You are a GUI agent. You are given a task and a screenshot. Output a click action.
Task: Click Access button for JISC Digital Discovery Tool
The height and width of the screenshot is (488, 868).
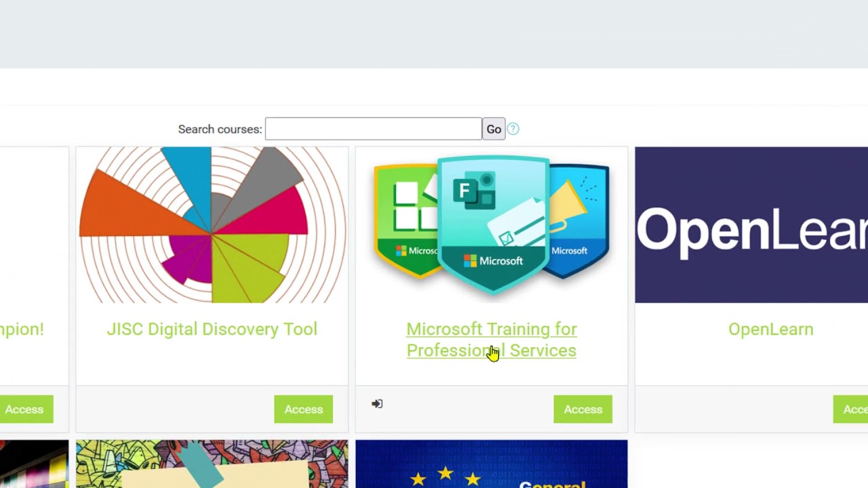pyautogui.click(x=303, y=409)
